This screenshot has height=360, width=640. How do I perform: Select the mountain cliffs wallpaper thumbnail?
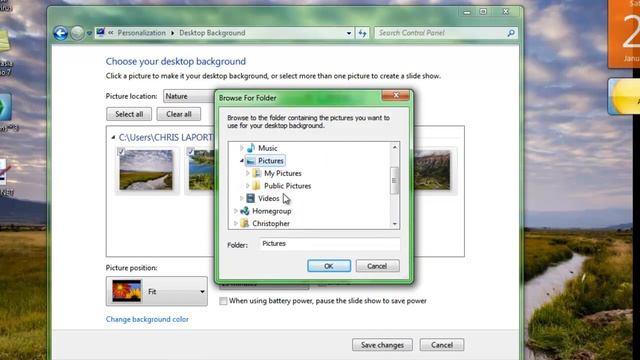(x=432, y=170)
